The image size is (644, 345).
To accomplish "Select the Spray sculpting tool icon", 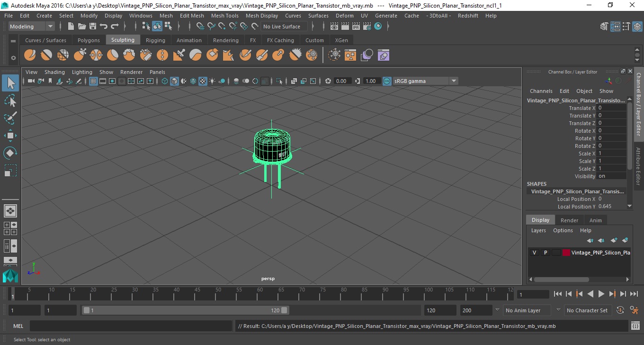I will [x=146, y=55].
